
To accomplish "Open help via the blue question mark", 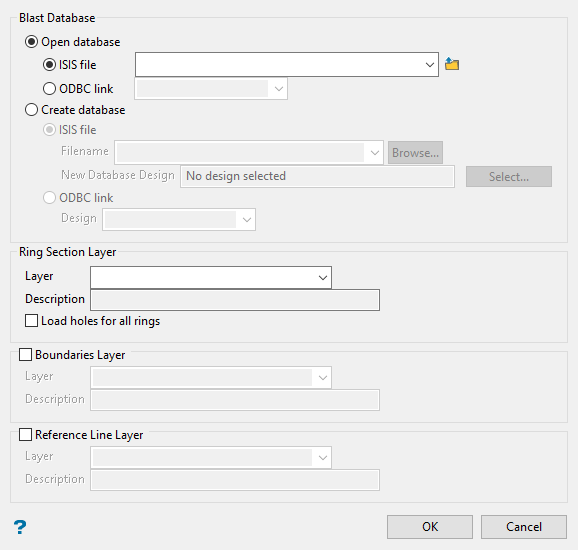I will [20, 527].
